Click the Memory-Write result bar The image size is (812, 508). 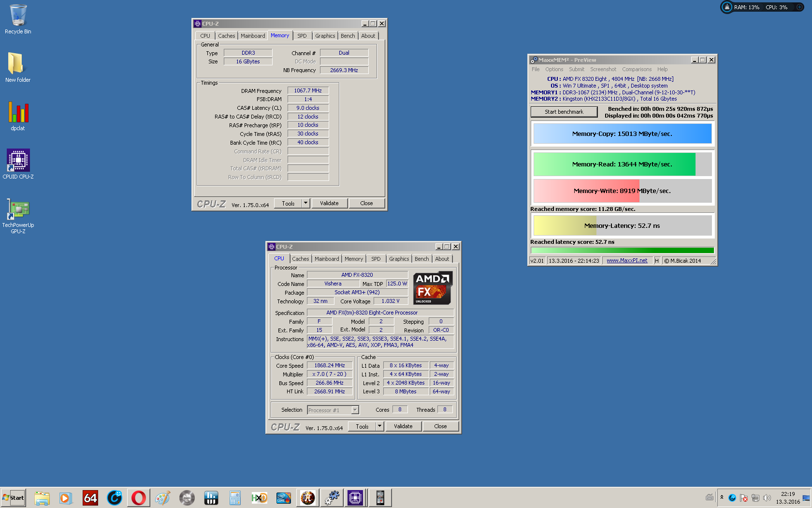[x=622, y=191]
